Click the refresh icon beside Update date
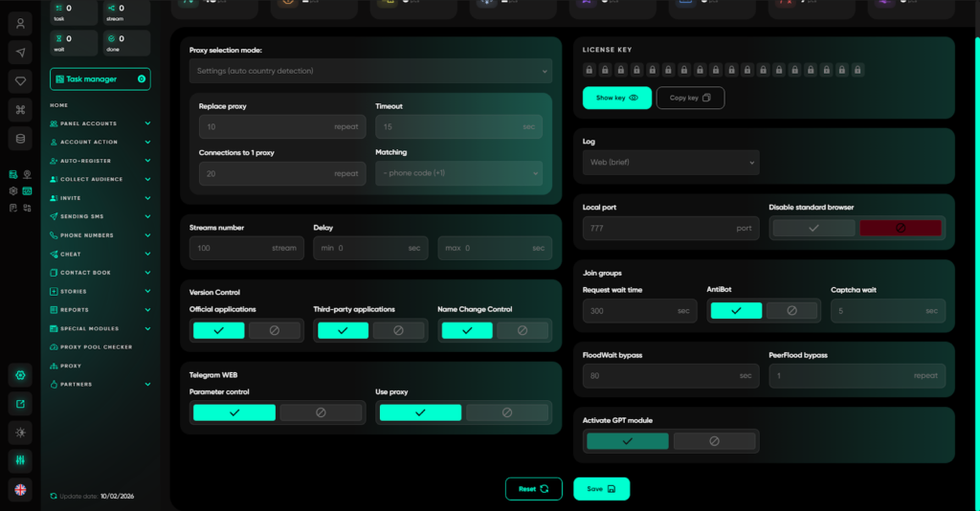The width and height of the screenshot is (980, 511). click(54, 497)
